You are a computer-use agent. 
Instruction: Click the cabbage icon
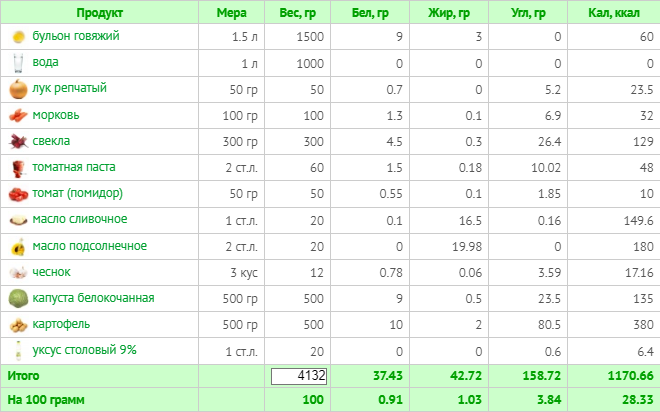coord(18,298)
